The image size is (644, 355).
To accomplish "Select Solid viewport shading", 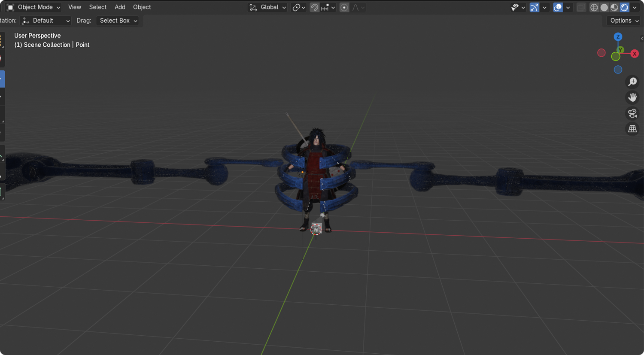I will coord(604,7).
